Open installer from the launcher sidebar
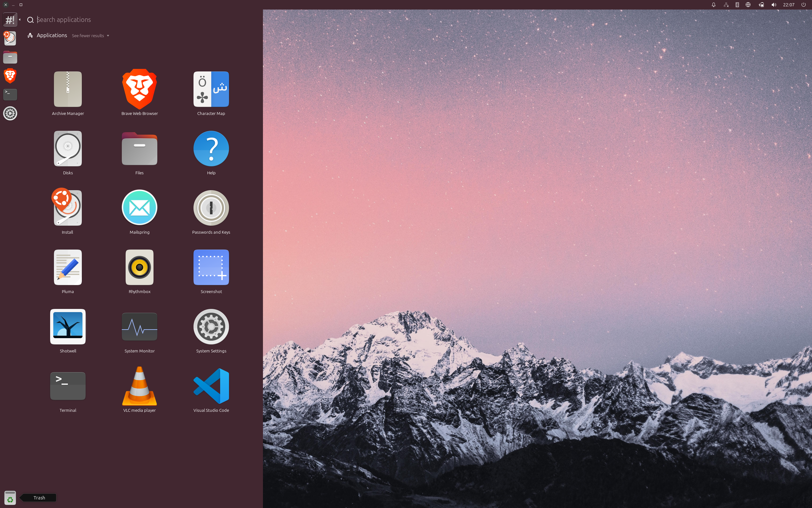This screenshot has width=812, height=508. pos(10,38)
